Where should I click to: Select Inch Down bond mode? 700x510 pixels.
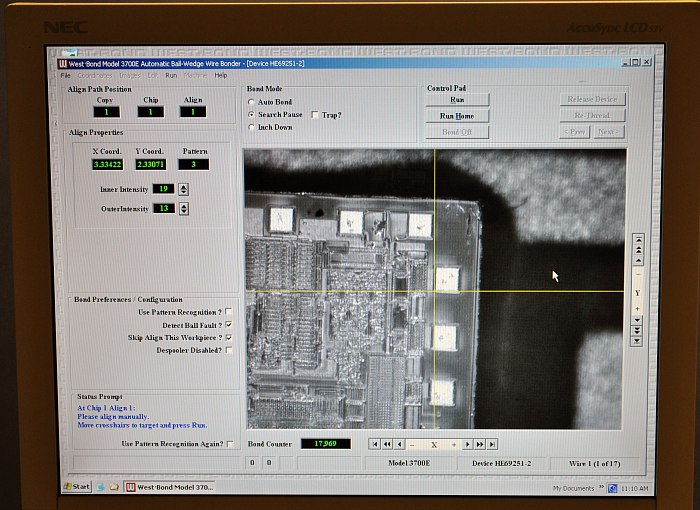(x=251, y=127)
